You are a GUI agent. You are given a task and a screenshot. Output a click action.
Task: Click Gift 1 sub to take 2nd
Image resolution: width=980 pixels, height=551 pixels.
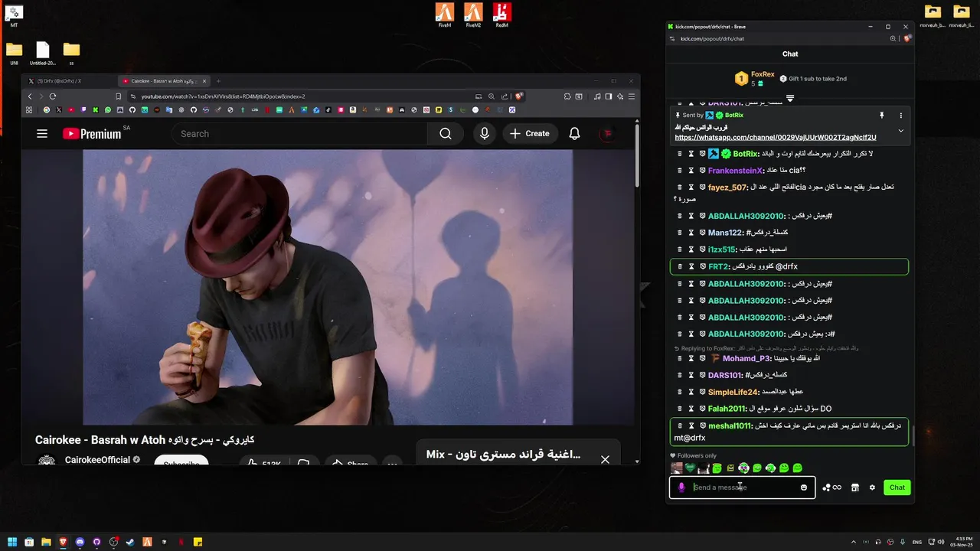813,79
